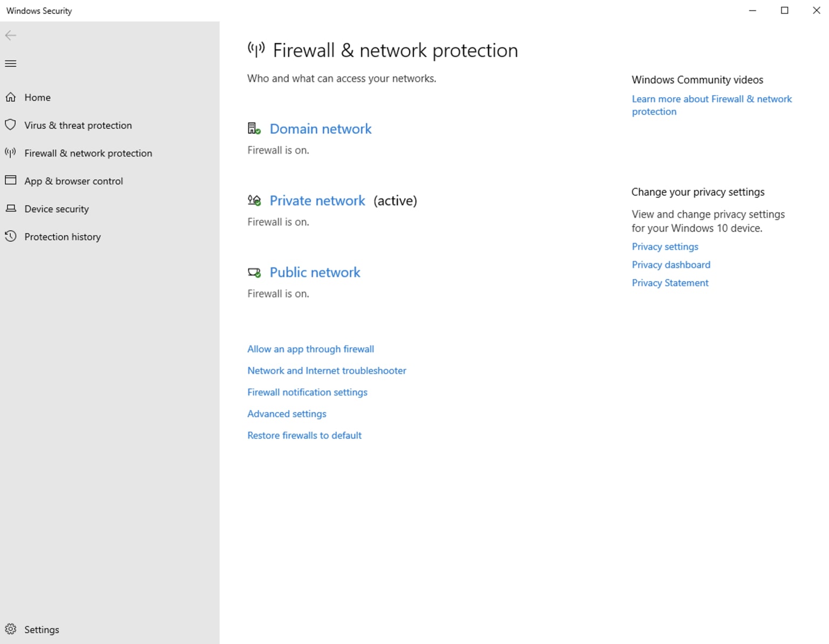Click 'Firewall is on.' under Domain network
The width and height of the screenshot is (829, 644).
278,150
